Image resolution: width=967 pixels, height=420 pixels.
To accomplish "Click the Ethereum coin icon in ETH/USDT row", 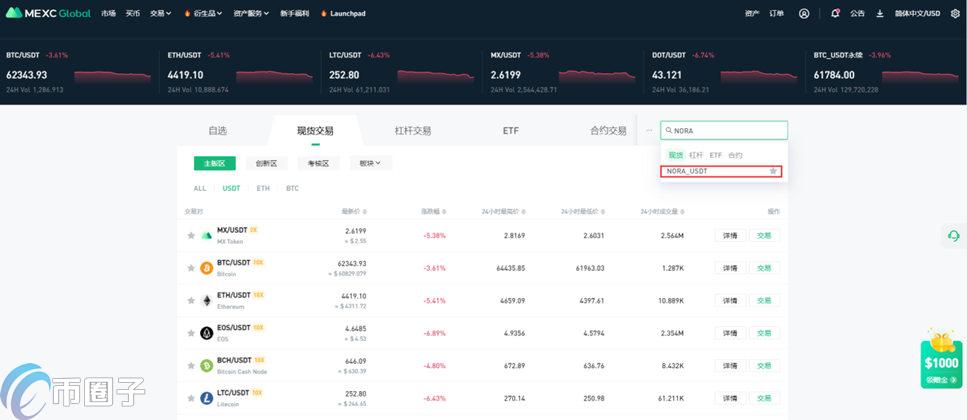I will click(207, 301).
